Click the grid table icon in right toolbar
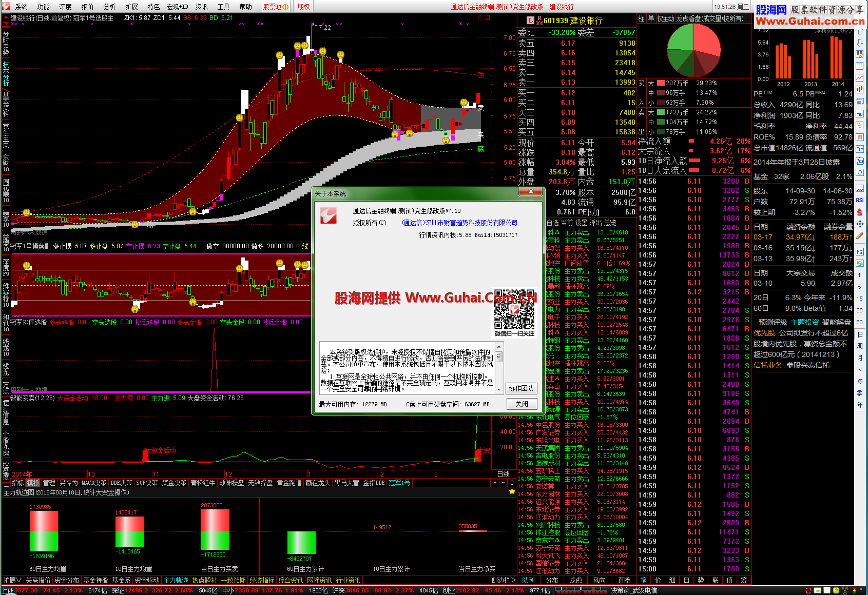This screenshot has height=595, width=868. point(860,66)
